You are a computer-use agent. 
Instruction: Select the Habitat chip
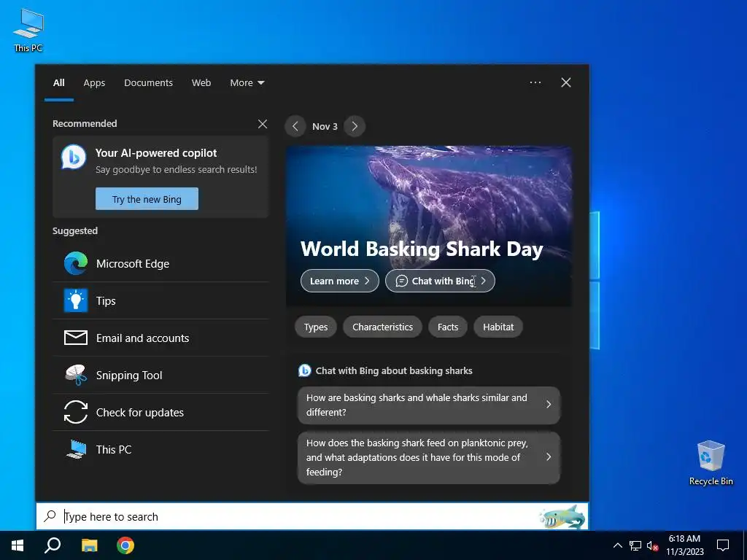click(x=498, y=327)
